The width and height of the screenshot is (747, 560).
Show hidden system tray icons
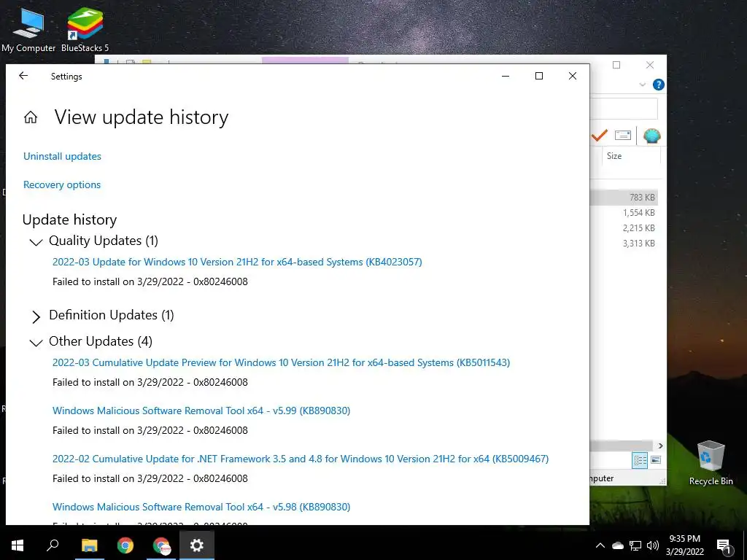[x=600, y=545]
